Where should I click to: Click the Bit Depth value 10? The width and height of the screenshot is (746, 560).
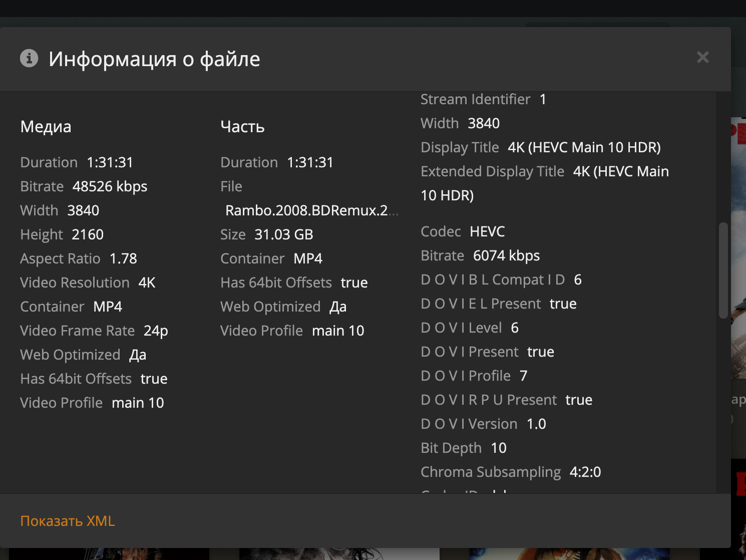(x=499, y=448)
